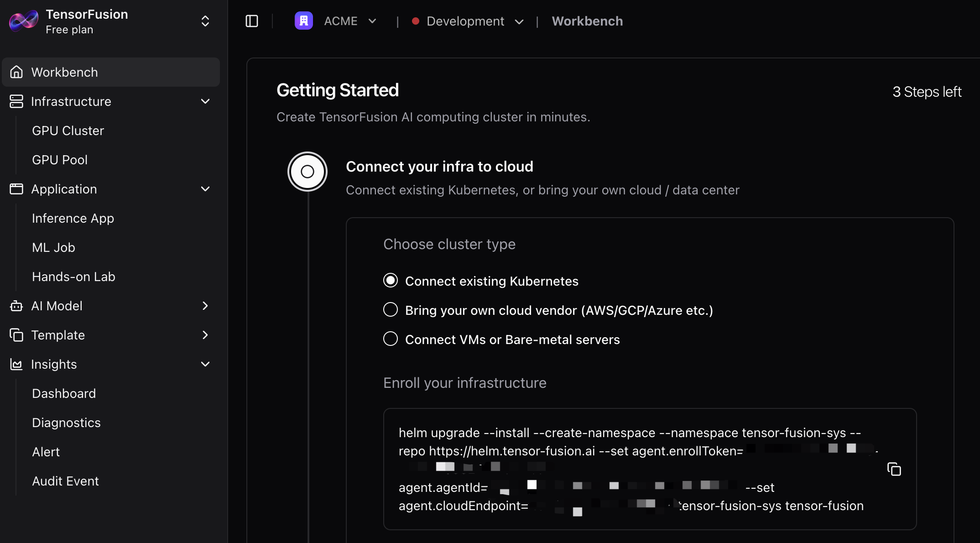Open the Diagnostics page
980x543 pixels.
tap(66, 423)
